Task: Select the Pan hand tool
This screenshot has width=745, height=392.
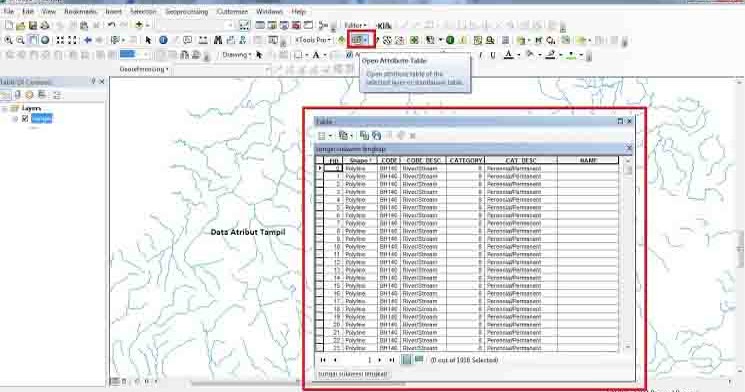Action: point(33,40)
